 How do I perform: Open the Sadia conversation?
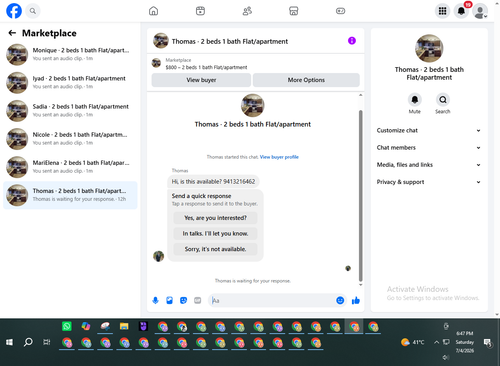point(70,111)
